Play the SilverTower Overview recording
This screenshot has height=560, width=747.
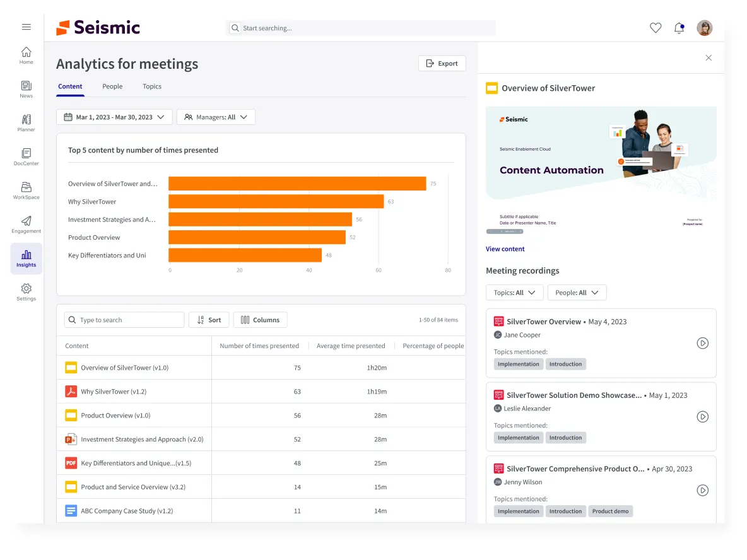(x=703, y=343)
